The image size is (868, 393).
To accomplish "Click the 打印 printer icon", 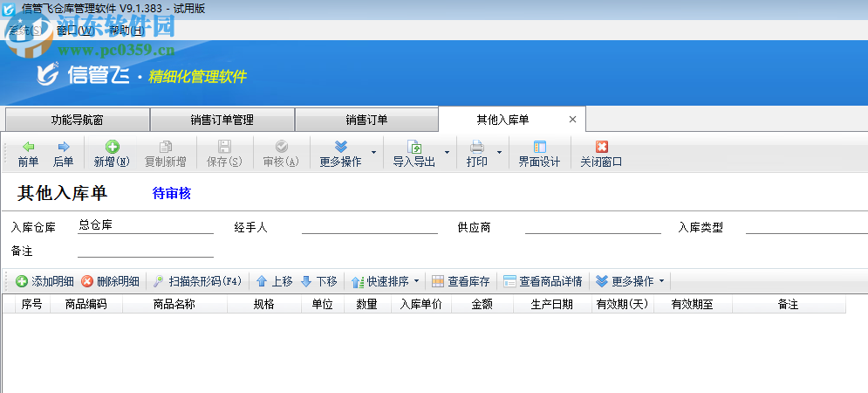I will click(476, 147).
